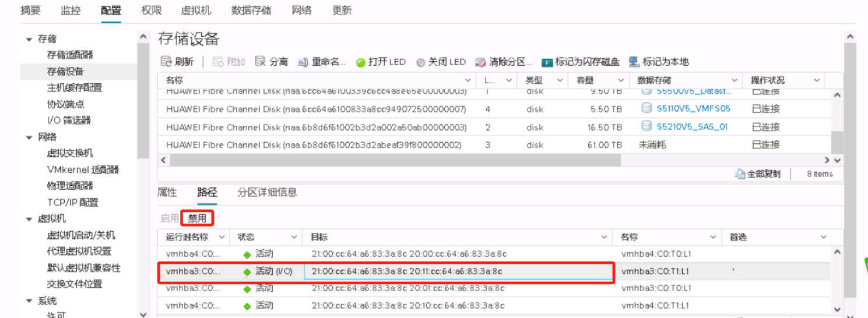Select the vmhba3:C0:T0:L1 path name cell
This screenshot has width=868, height=318.
[656, 288]
